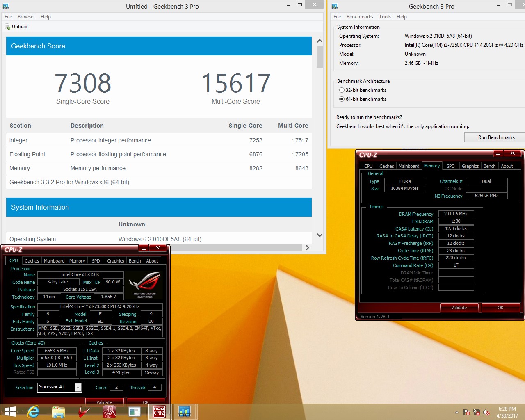Switch to Bench tab in CPU-Z processor window
The height and width of the screenshot is (420, 525).
[x=135, y=261]
